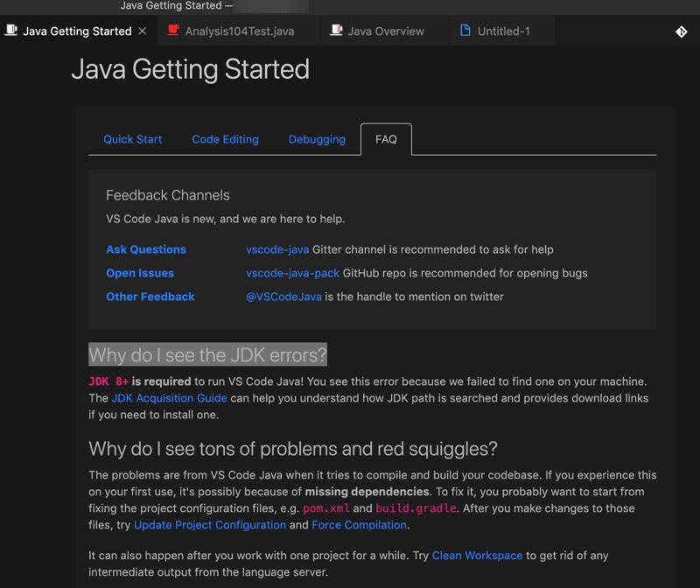700x588 pixels.
Task: Click the source control icon at top right
Action: (681, 31)
